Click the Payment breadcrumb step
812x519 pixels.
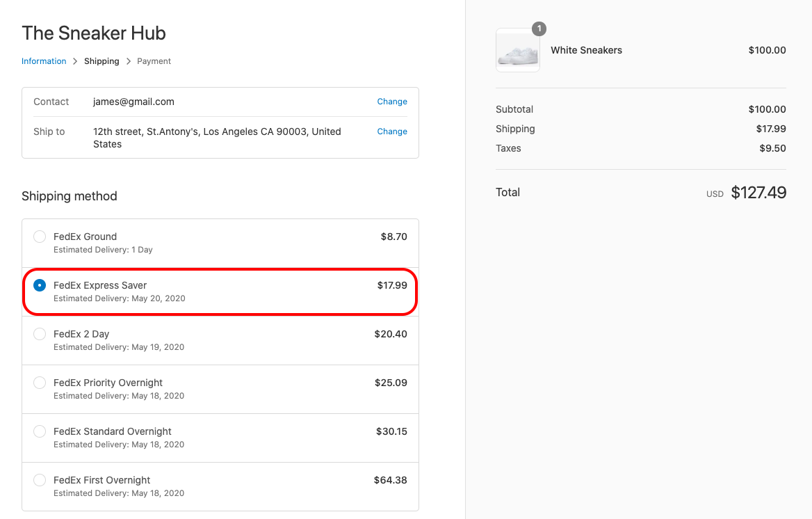pos(154,61)
